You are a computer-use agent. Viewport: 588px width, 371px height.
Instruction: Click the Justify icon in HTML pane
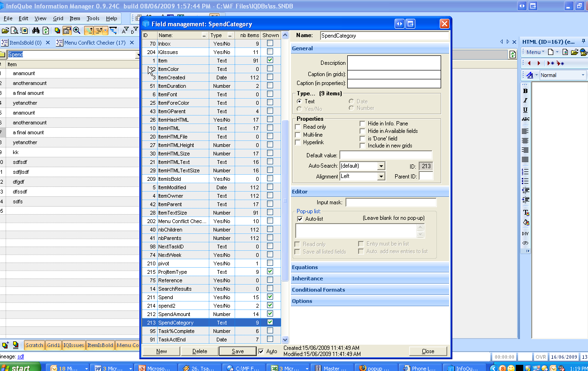click(525, 160)
